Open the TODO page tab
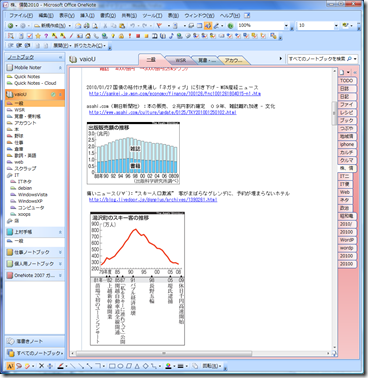This screenshot has width=368, height=378. (346, 81)
